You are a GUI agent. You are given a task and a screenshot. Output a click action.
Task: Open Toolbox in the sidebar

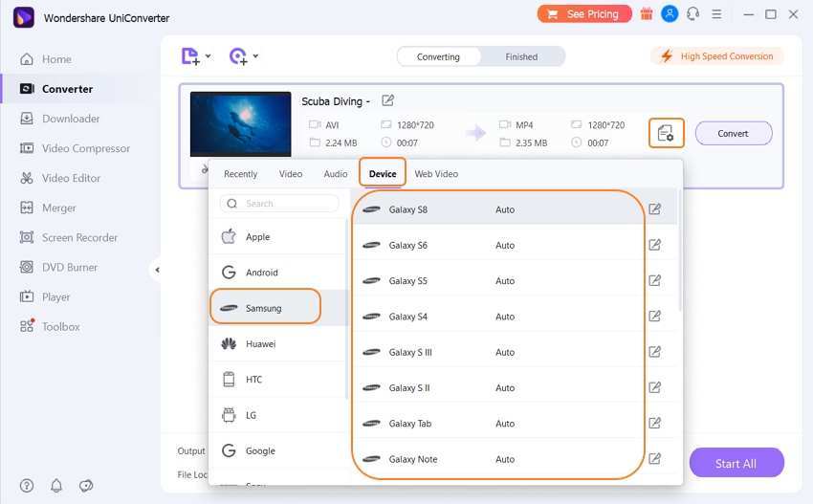click(50, 327)
